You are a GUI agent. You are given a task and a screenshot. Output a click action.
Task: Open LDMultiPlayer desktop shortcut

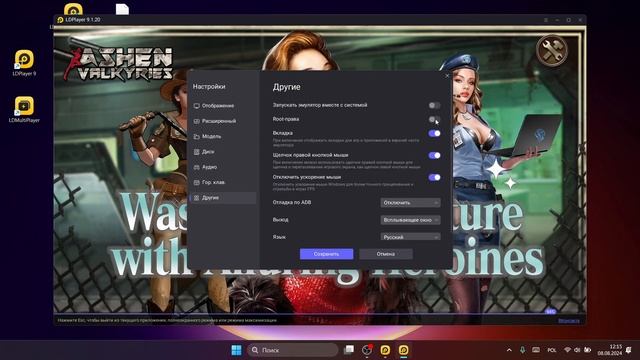(x=24, y=109)
